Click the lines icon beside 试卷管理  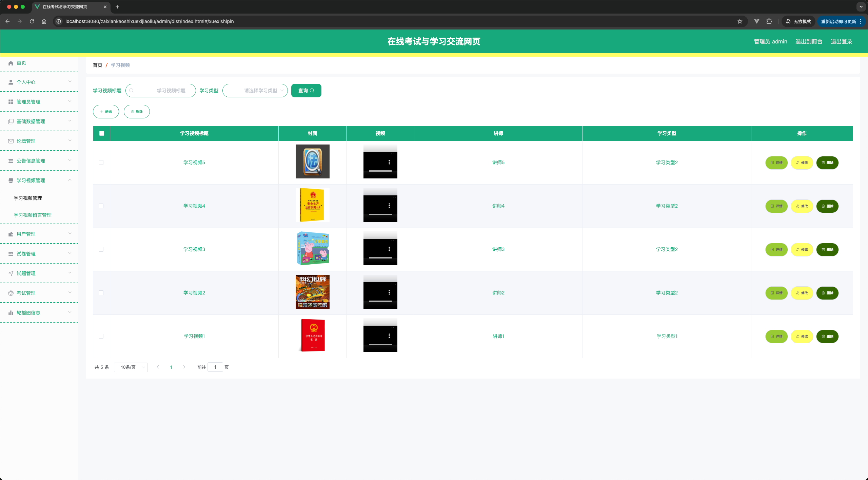11,254
